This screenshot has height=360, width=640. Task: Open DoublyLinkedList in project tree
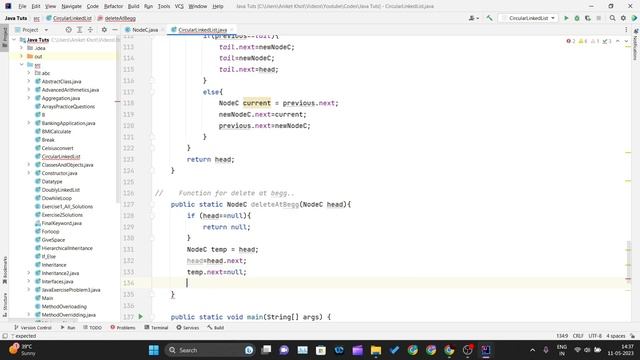61,190
